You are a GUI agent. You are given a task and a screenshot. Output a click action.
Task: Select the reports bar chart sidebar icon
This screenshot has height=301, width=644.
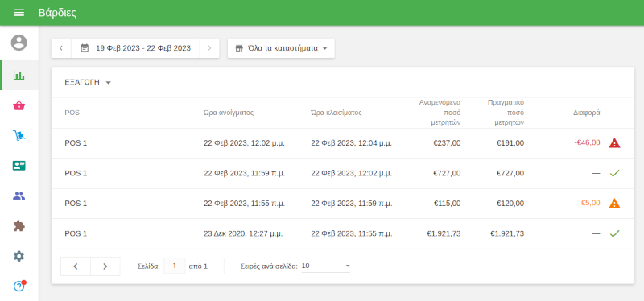click(x=19, y=75)
